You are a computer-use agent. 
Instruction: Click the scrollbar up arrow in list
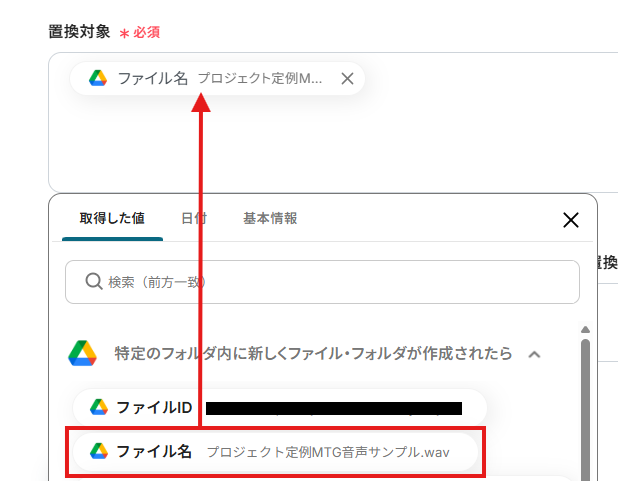point(585,330)
